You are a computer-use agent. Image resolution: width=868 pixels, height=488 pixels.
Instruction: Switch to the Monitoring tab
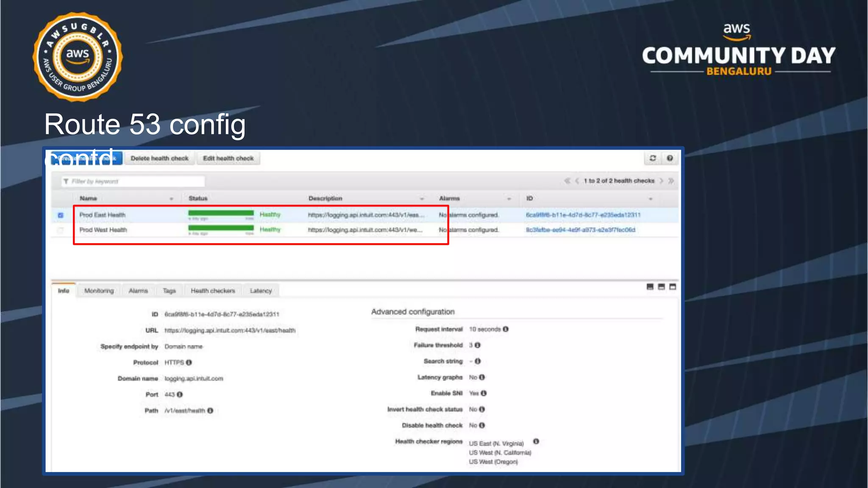point(99,291)
